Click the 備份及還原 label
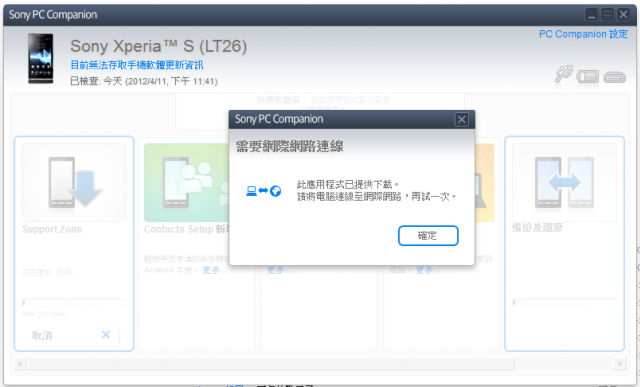Image resolution: width=640 pixels, height=387 pixels. [x=538, y=228]
